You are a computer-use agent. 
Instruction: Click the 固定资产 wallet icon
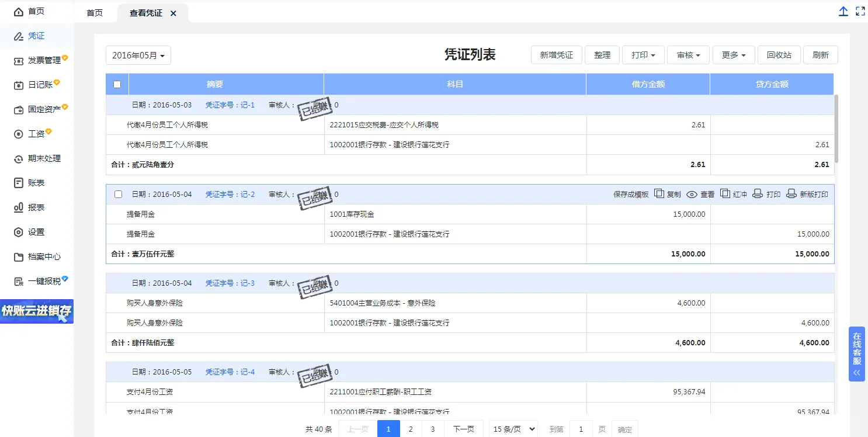(19, 109)
